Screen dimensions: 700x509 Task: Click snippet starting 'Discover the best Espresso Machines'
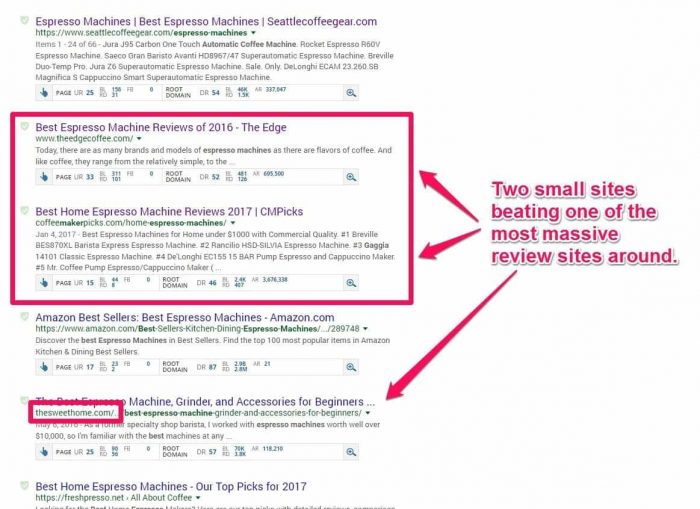pos(212,346)
